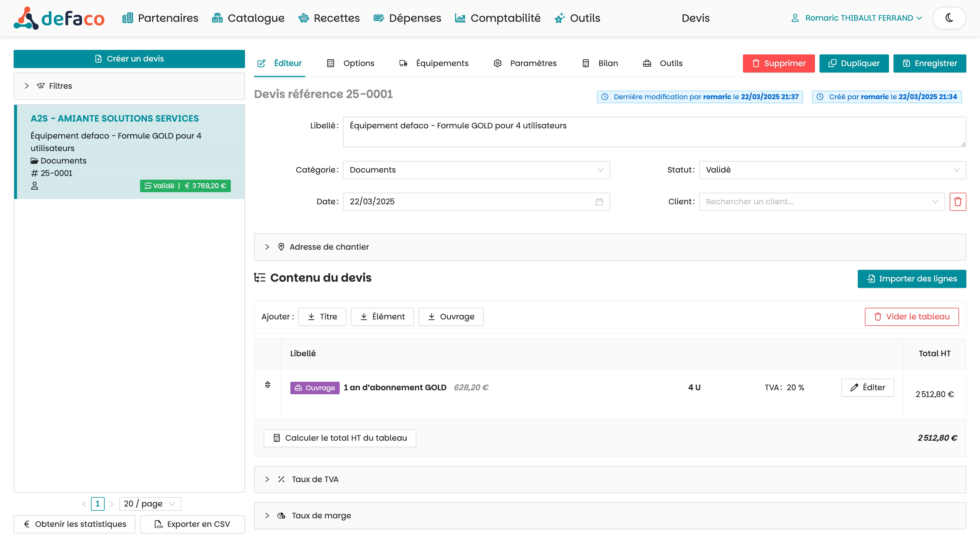Open the Catalogue menu item
980x547 pixels.
tap(248, 18)
